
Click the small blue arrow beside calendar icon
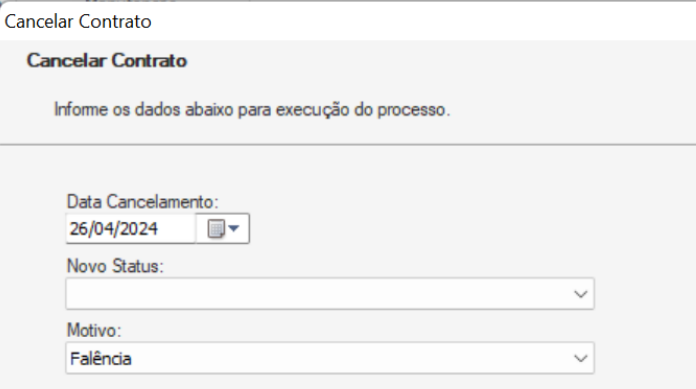coord(234,229)
